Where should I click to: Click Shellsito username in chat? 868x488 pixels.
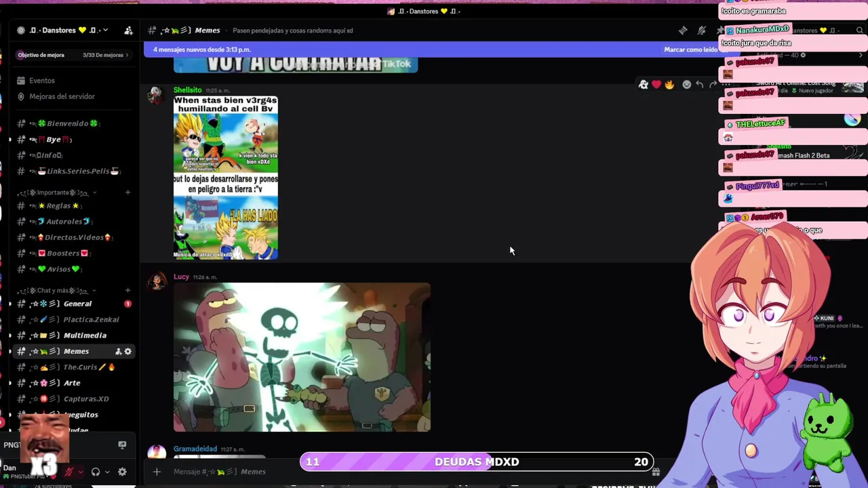tap(187, 90)
